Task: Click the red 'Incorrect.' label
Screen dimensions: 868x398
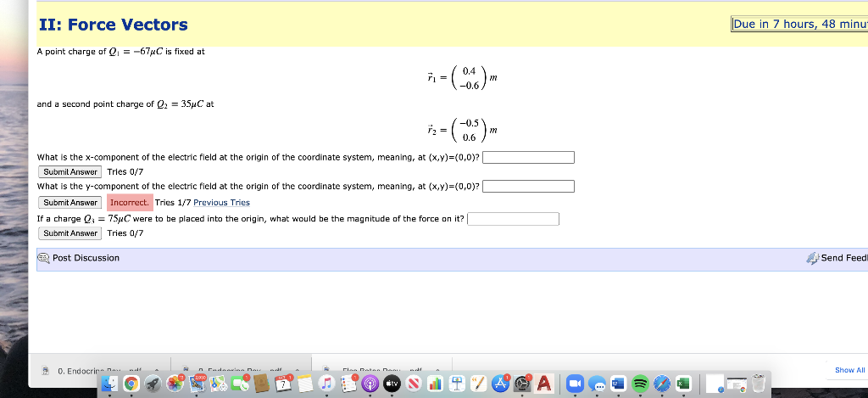Action: [x=130, y=202]
